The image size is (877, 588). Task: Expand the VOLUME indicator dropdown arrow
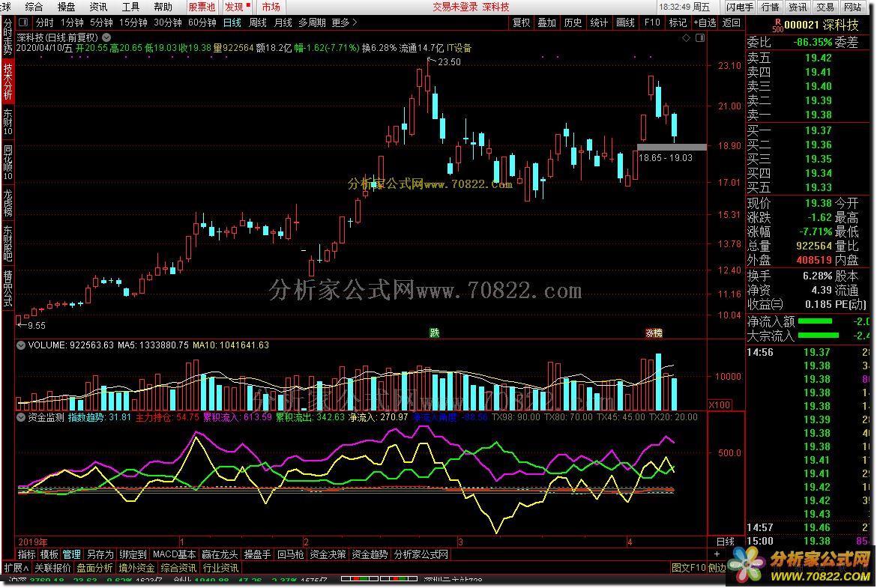(21, 345)
